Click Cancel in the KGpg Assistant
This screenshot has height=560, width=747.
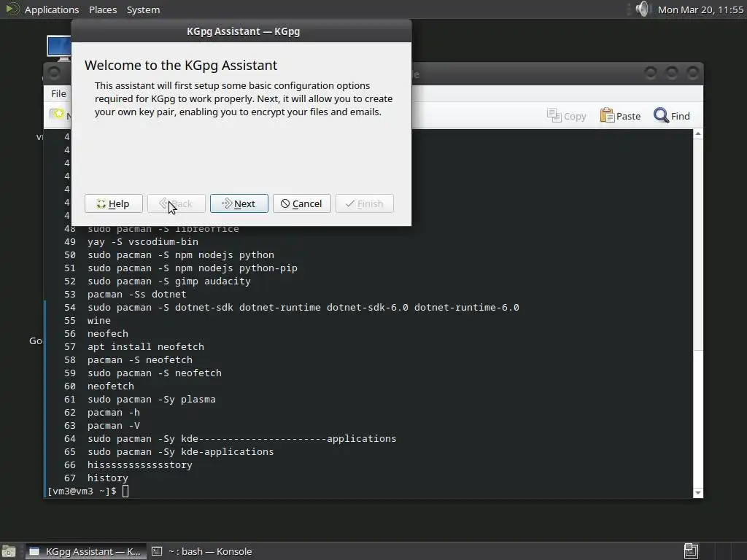coord(301,204)
